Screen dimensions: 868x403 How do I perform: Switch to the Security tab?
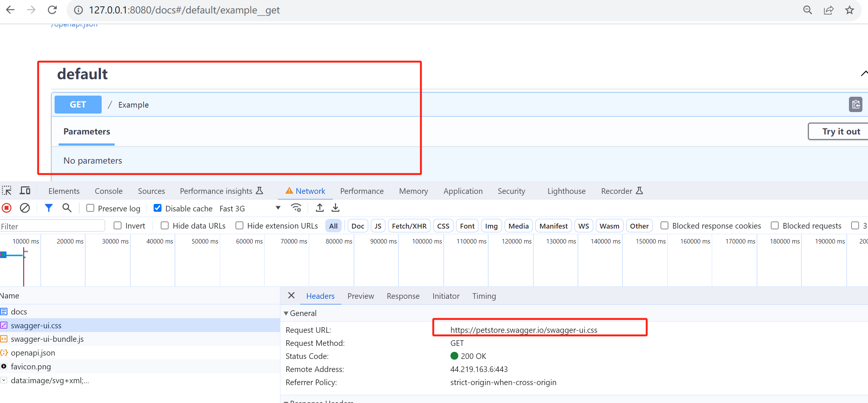(x=511, y=191)
